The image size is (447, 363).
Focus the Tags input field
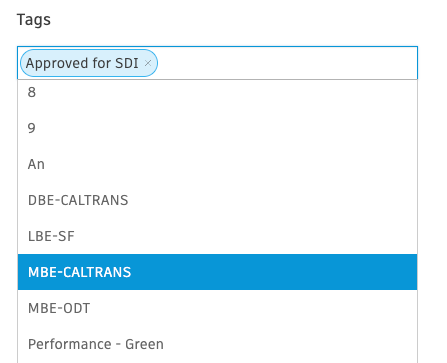click(217, 63)
